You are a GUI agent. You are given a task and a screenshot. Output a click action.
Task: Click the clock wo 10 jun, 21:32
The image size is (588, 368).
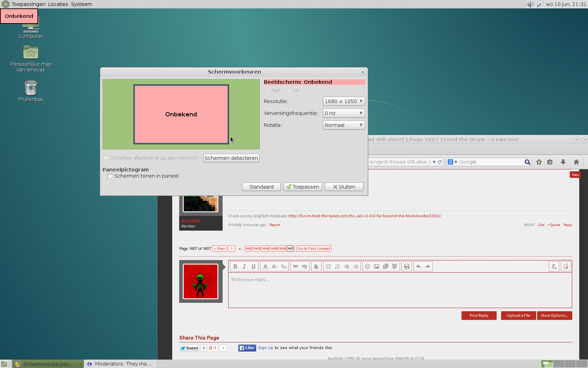tap(566, 4)
